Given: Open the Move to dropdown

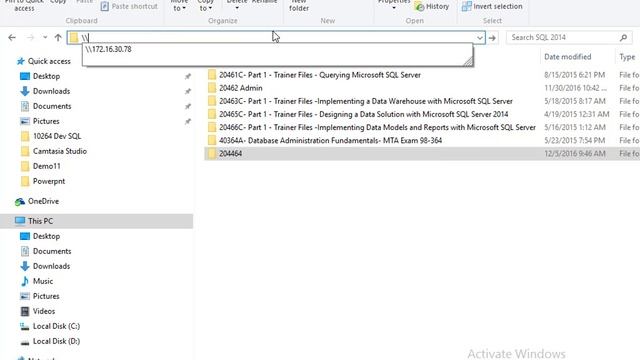Looking at the screenshot, I should pos(179,6).
